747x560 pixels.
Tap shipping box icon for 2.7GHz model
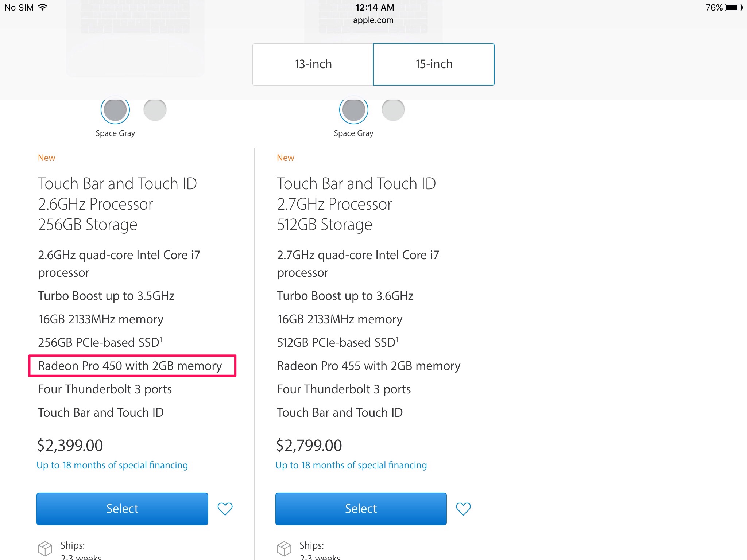(x=284, y=549)
